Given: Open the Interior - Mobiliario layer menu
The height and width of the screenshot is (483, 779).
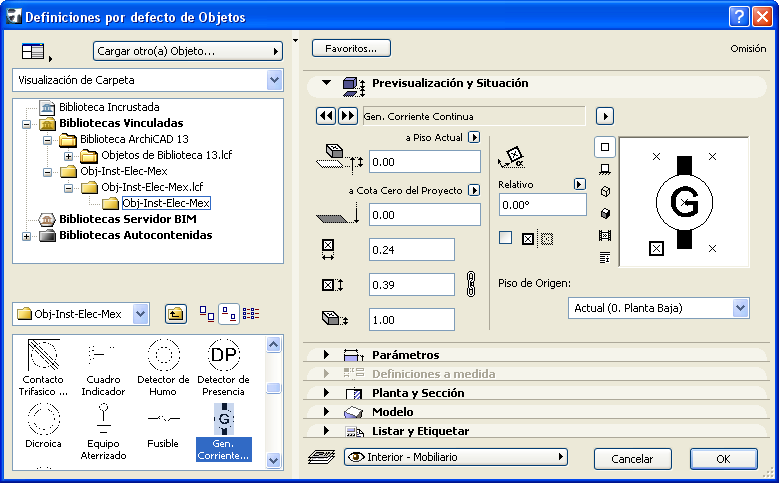Looking at the screenshot, I should (x=455, y=457).
